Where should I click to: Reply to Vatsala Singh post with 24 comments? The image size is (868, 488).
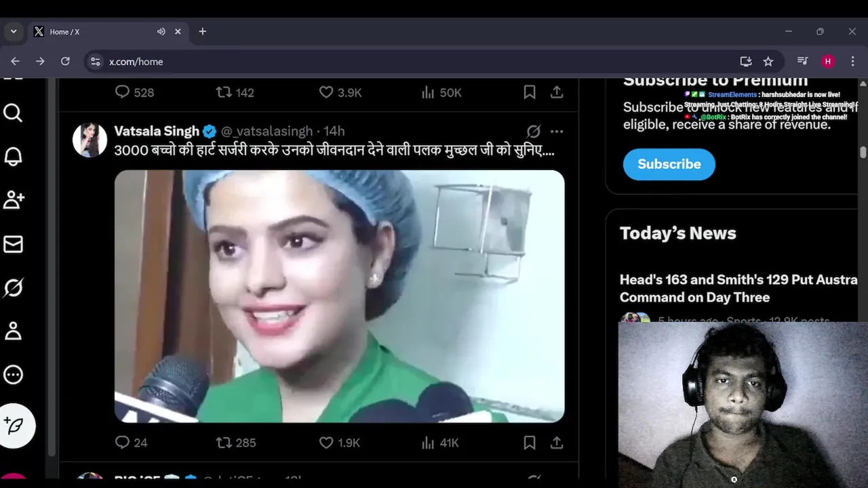click(x=131, y=443)
